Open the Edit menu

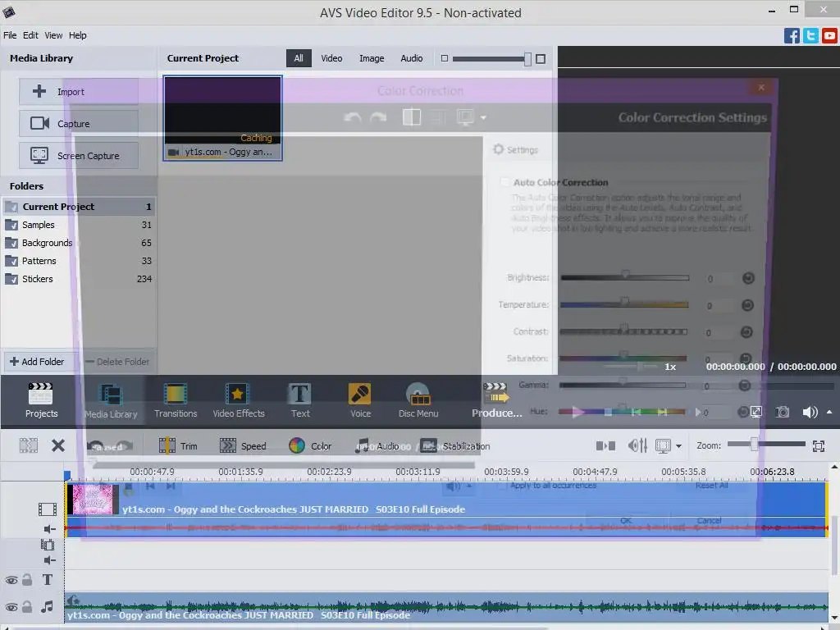30,35
